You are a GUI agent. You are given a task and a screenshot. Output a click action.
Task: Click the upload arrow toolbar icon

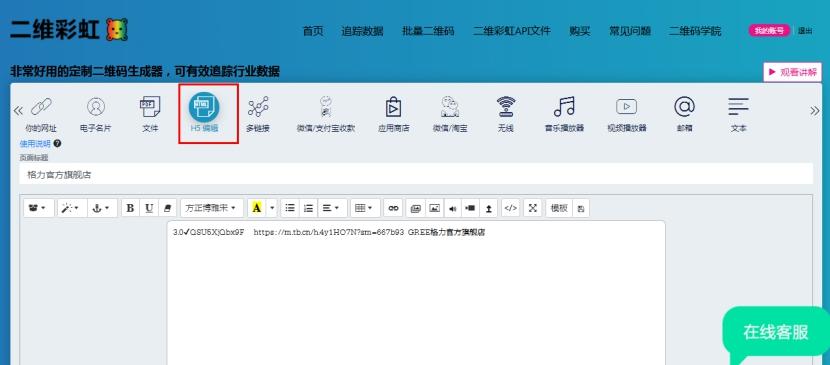click(x=488, y=208)
